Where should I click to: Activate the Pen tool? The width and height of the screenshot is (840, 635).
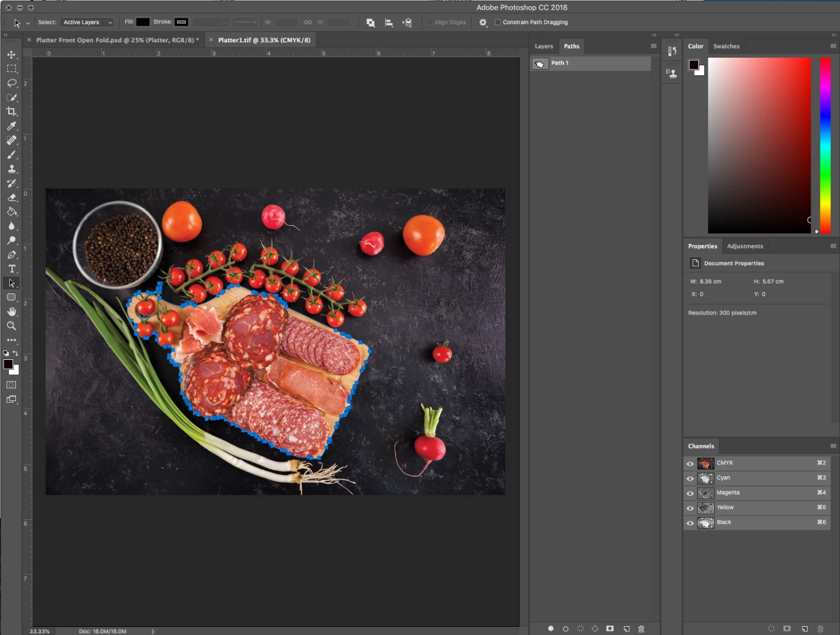[x=11, y=255]
